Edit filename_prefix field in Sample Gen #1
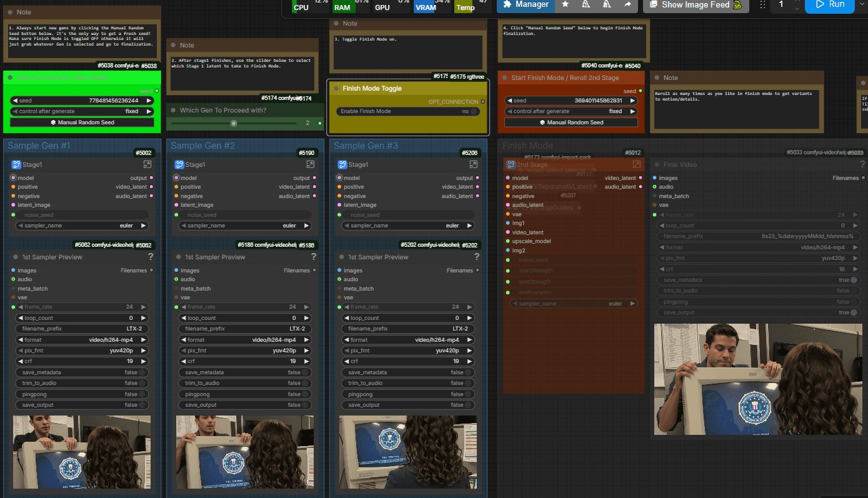Screen dimensions: 868x498 click(82, 329)
